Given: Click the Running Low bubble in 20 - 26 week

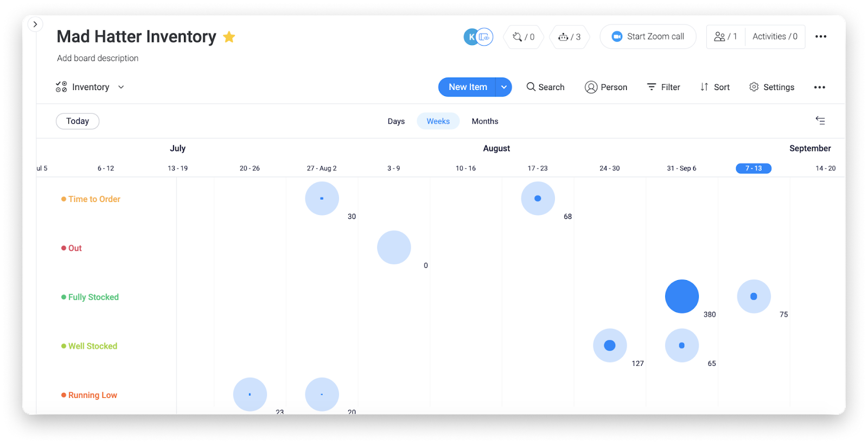Looking at the screenshot, I should [x=250, y=395].
